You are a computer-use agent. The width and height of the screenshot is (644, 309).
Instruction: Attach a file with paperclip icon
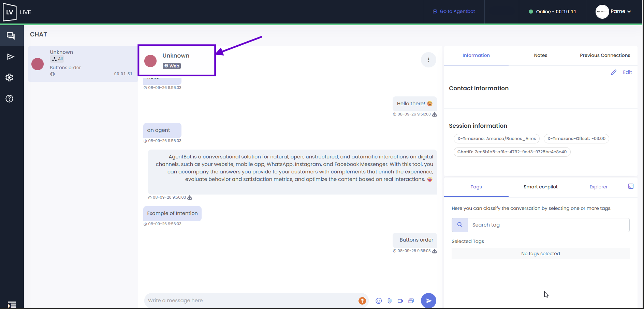point(390,301)
